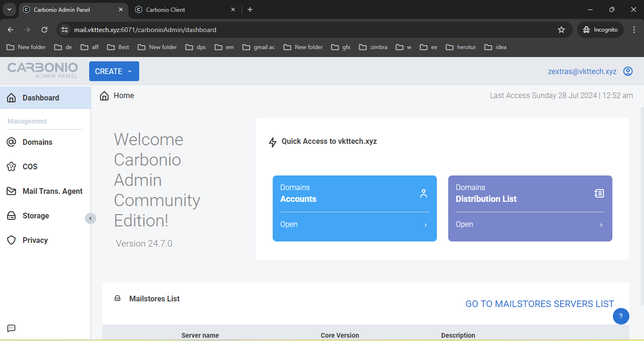Click the Home breadcrumb house icon
Image resolution: width=644 pixels, height=341 pixels.
tap(104, 96)
